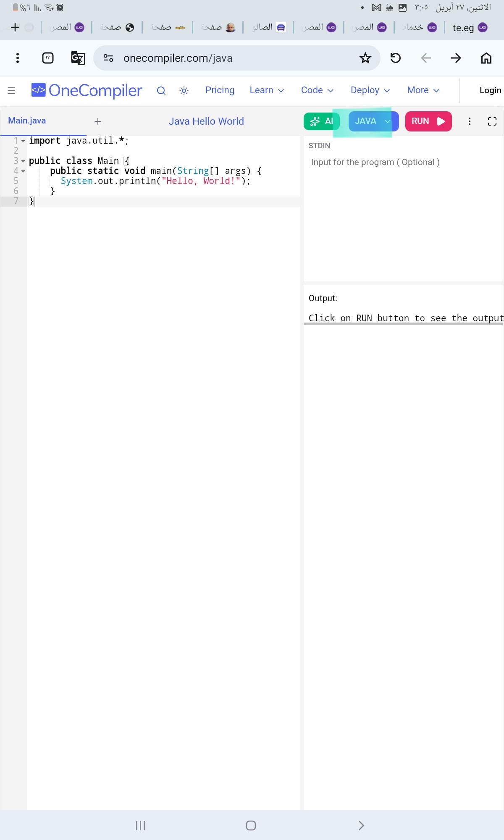Go back with the left arrow icon
The width and height of the screenshot is (504, 840).
pos(426,58)
